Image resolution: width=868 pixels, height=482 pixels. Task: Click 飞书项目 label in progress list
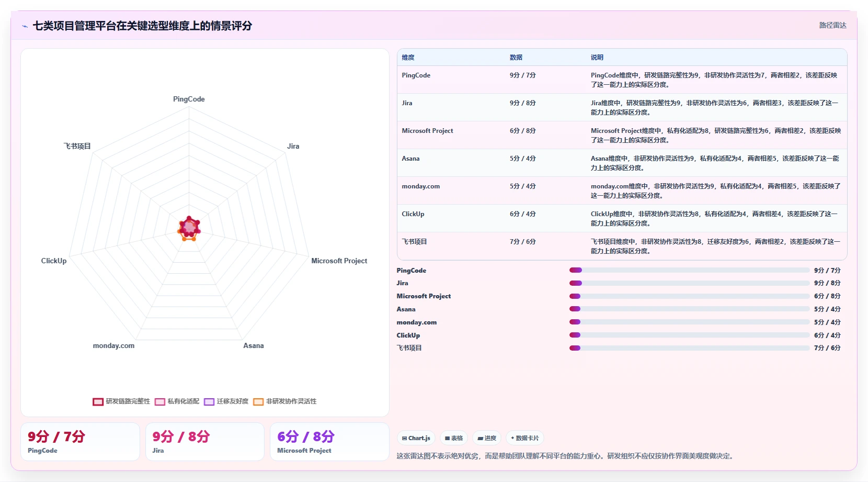pos(409,348)
